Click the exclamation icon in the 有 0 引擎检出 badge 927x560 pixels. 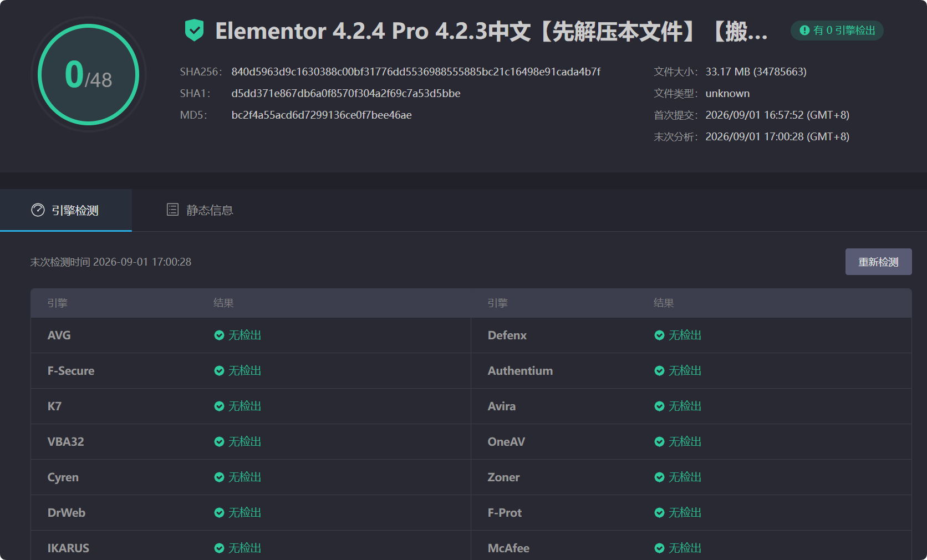pyautogui.click(x=804, y=30)
